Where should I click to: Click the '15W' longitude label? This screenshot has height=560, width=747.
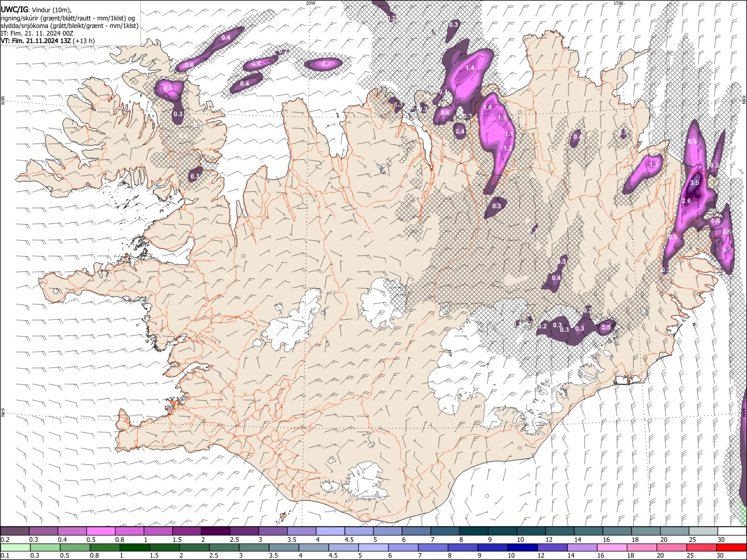(618, 3)
